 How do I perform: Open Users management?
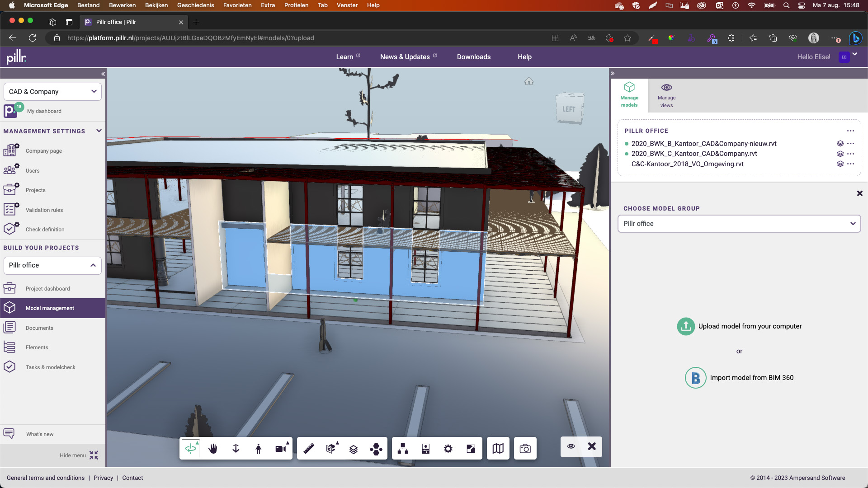pos(33,171)
